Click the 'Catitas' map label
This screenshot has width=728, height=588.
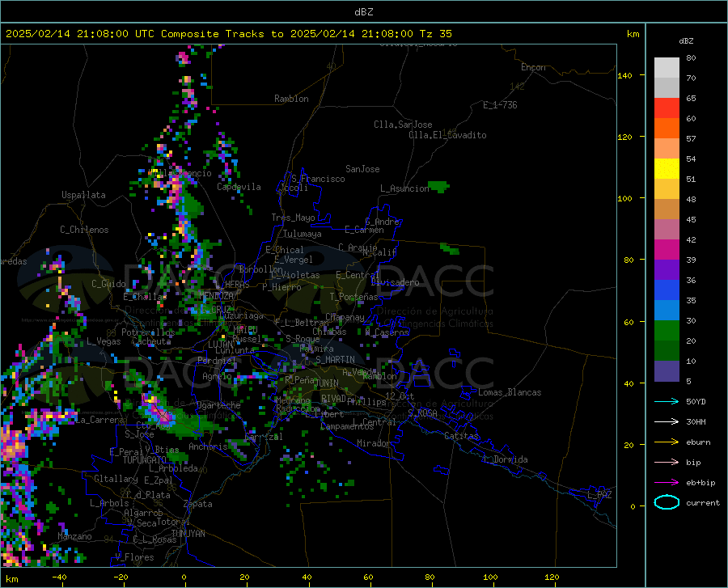(461, 436)
